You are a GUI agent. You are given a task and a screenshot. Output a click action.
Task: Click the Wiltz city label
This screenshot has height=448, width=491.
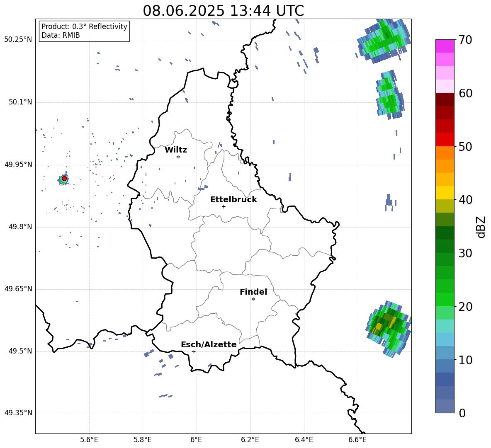tap(176, 150)
